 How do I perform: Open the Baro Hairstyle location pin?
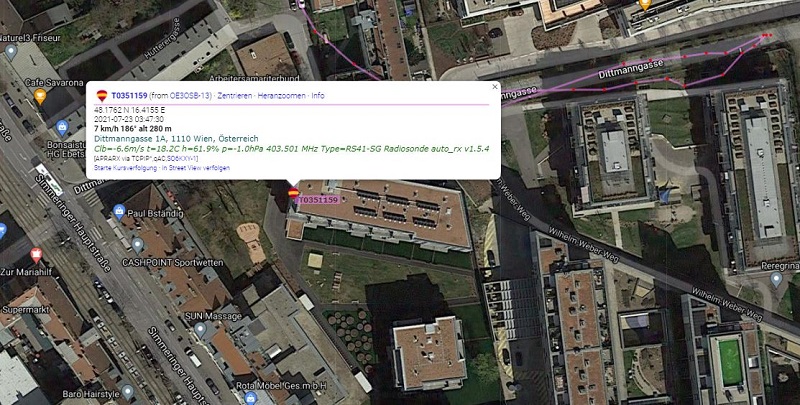127,392
